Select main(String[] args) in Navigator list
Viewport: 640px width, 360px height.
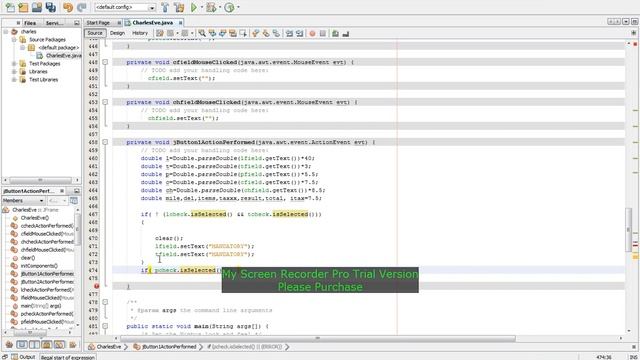tap(37, 306)
